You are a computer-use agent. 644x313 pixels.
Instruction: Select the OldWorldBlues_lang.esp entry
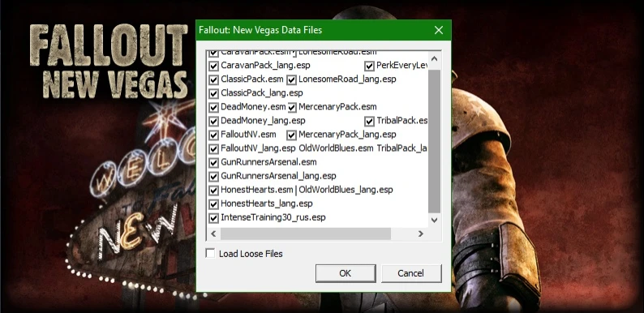coord(346,190)
